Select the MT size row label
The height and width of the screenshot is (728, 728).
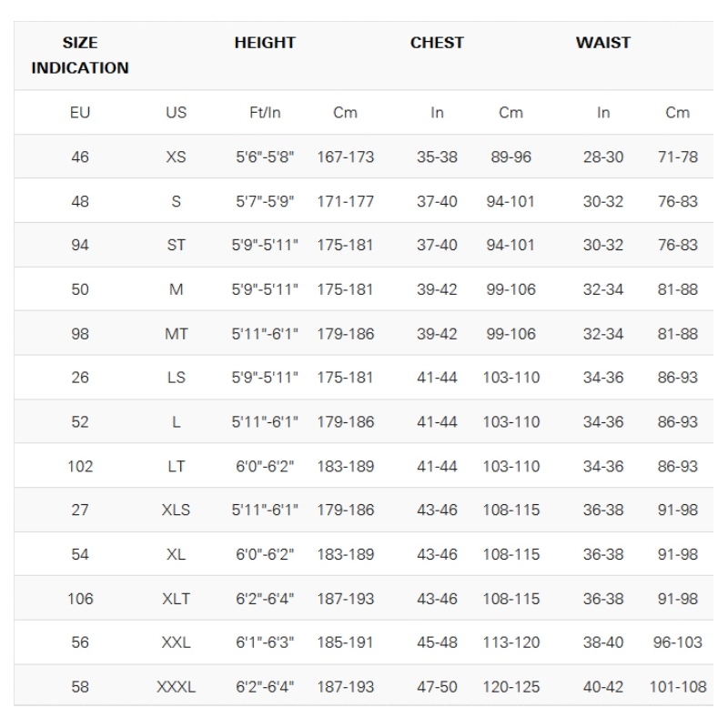tap(177, 334)
